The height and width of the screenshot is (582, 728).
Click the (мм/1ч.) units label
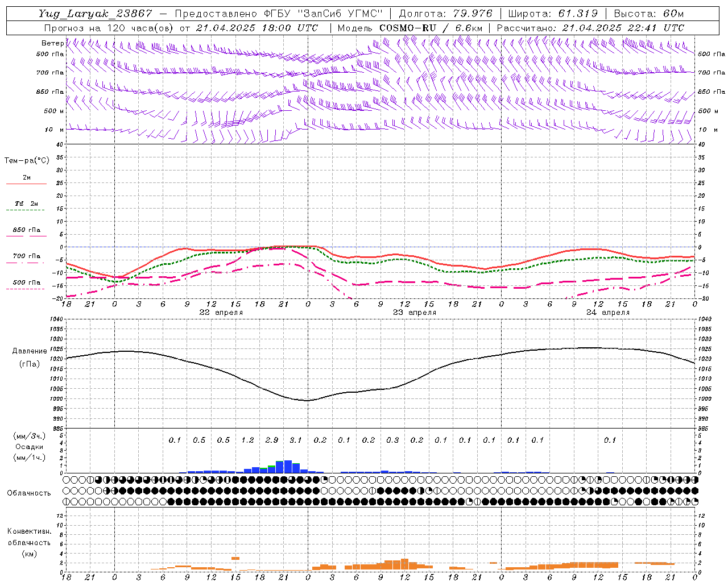(29, 458)
